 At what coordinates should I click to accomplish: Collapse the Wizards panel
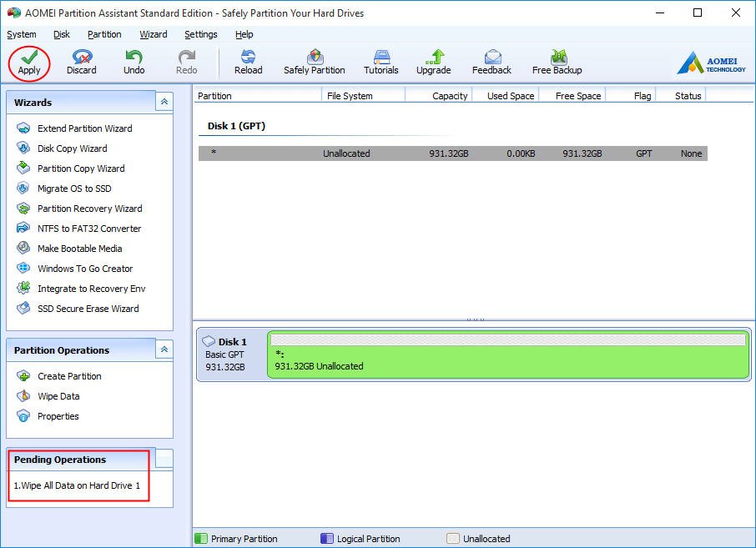point(164,102)
